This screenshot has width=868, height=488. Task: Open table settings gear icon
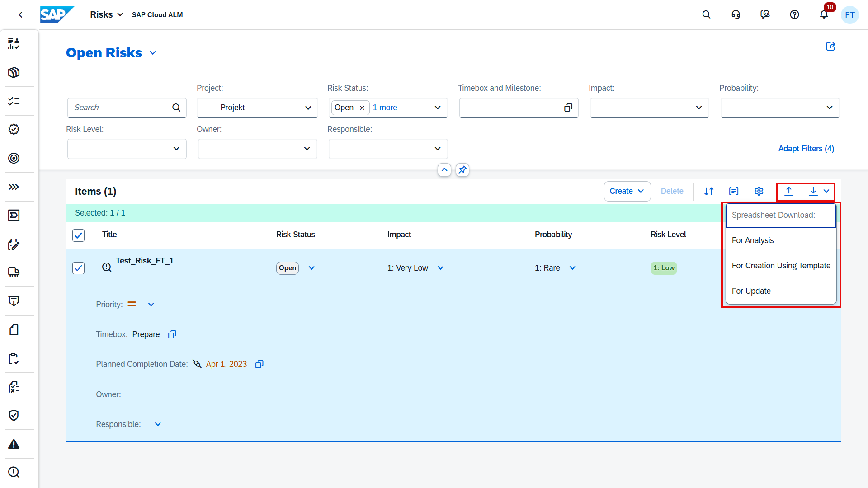(759, 191)
